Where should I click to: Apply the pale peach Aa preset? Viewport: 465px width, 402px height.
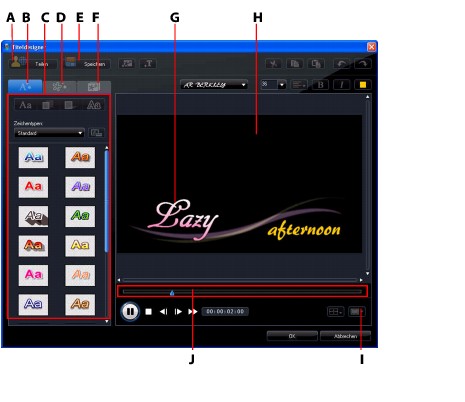80,275
